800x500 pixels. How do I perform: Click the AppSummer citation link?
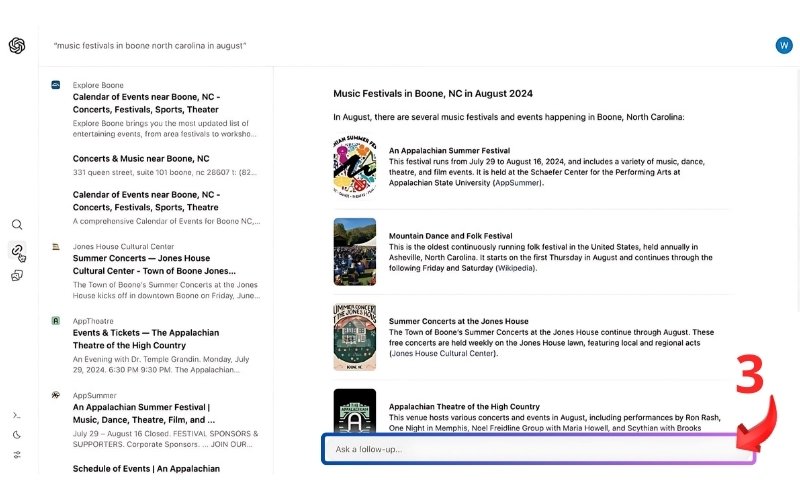[x=517, y=183]
